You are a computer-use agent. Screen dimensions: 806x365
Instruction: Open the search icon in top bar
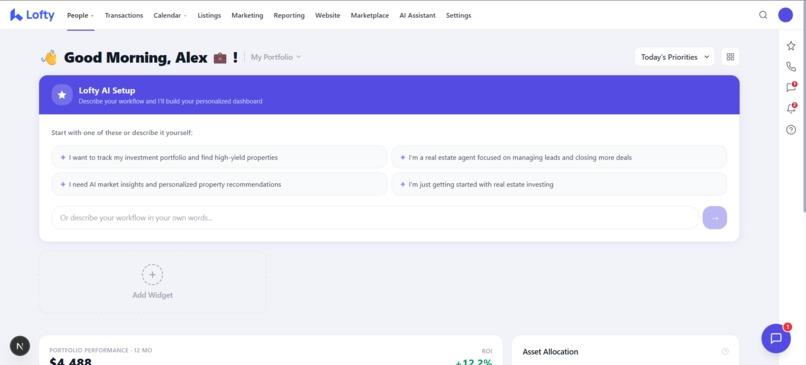763,15
